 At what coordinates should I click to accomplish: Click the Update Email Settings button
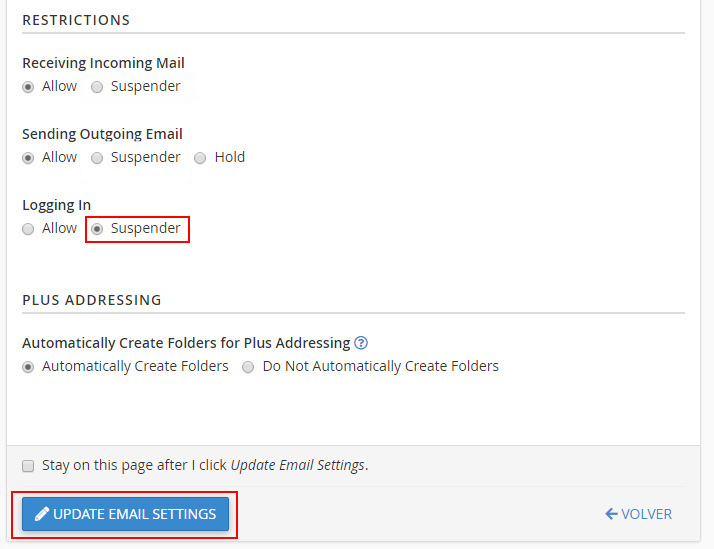click(x=125, y=514)
